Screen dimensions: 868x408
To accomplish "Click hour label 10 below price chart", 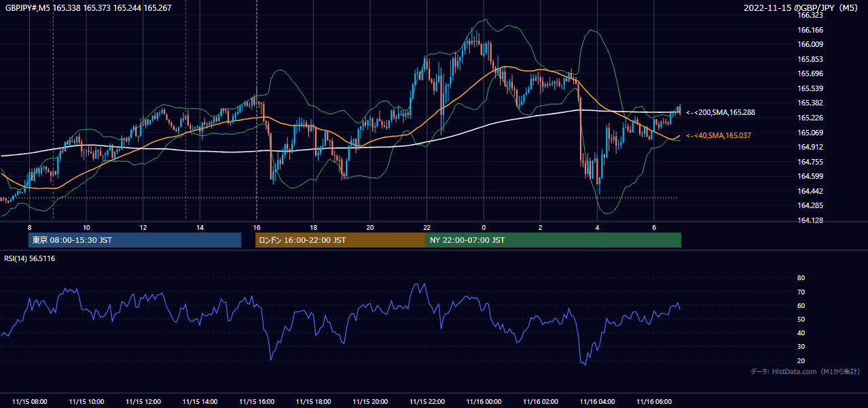I will [86, 227].
